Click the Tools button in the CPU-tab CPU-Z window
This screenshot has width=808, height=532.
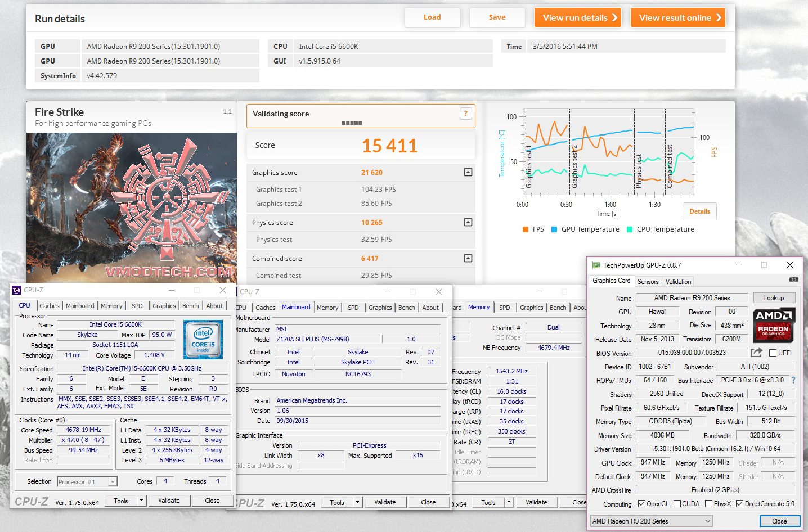click(x=121, y=501)
